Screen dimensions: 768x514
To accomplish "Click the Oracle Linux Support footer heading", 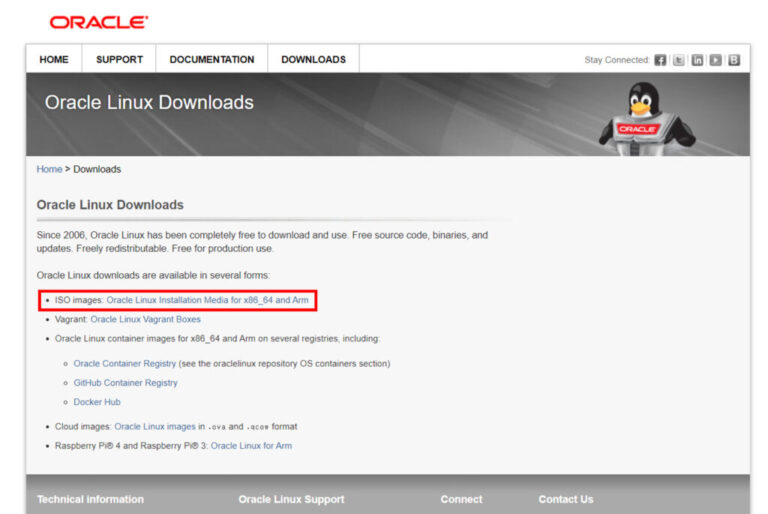I will tap(291, 499).
